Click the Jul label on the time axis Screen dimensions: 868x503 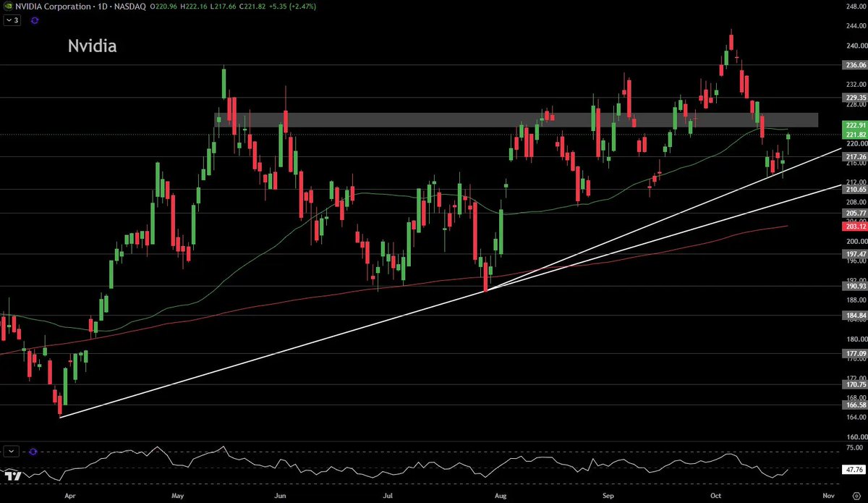pyautogui.click(x=388, y=496)
